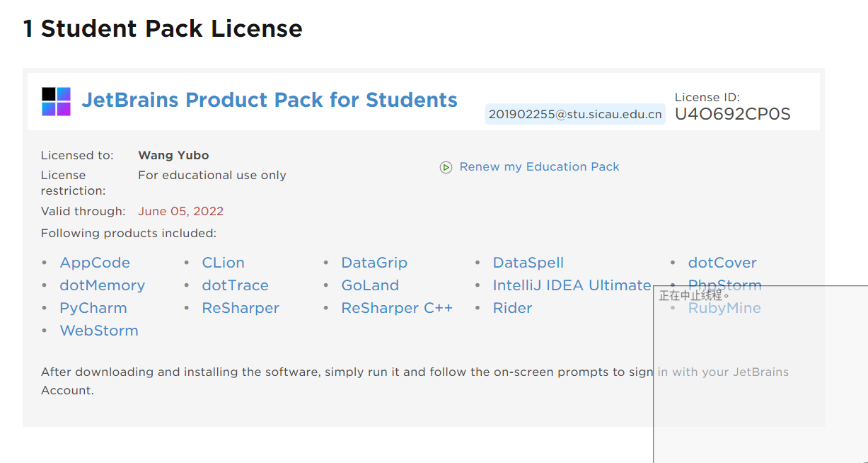
Task: Open the WebStorm product link
Action: point(99,331)
